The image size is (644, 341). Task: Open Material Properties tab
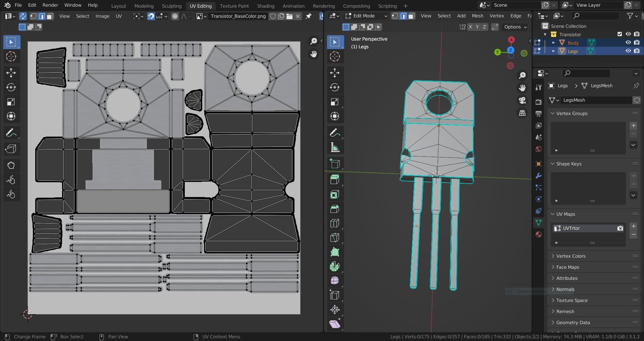pyautogui.click(x=538, y=234)
